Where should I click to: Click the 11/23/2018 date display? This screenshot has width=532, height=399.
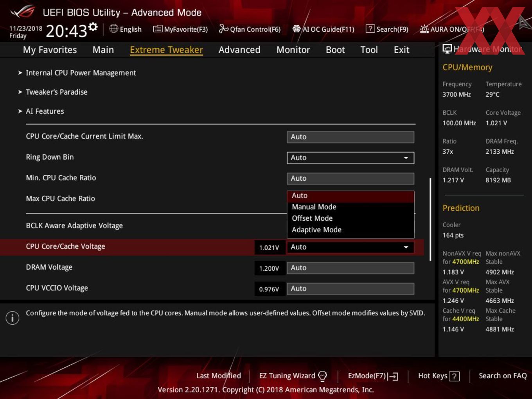tap(26, 29)
